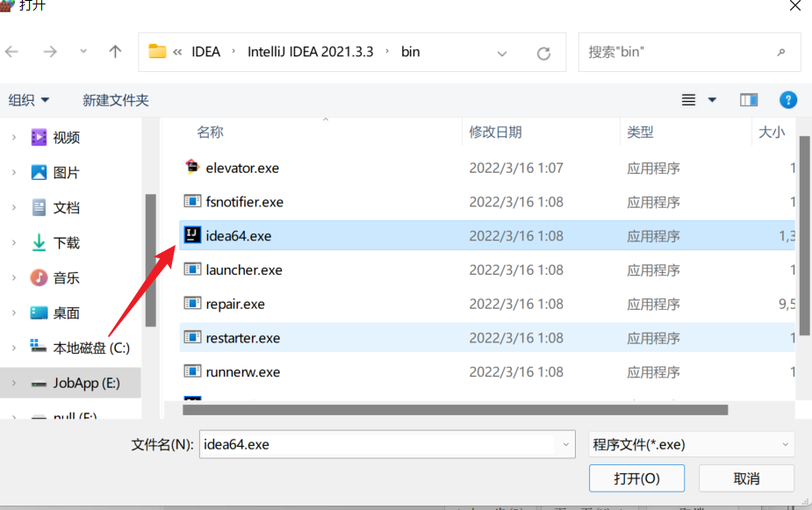Click the bin breadcrumb segment
This screenshot has height=510, width=812.
click(410, 52)
